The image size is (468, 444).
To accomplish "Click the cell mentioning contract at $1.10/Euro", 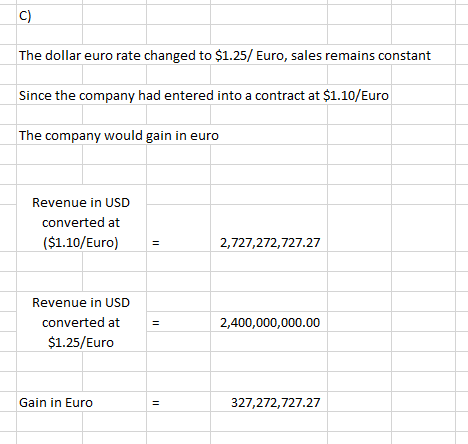I will click(x=204, y=95).
